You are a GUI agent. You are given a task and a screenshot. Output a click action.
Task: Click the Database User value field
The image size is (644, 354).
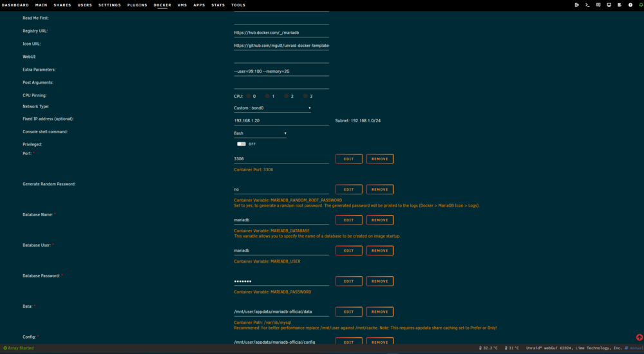[x=281, y=250]
